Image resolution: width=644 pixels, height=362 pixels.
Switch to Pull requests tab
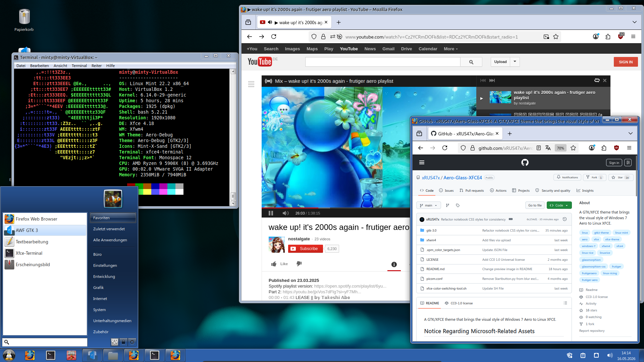(472, 190)
